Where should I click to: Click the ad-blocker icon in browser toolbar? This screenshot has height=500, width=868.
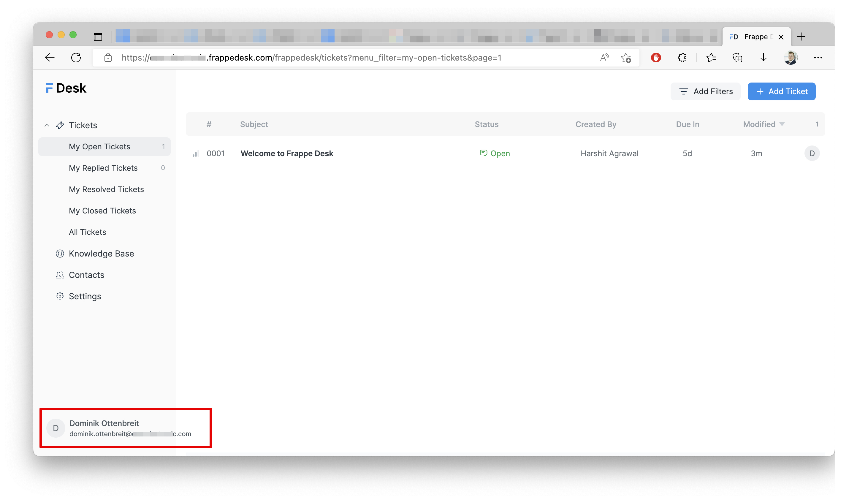[655, 58]
